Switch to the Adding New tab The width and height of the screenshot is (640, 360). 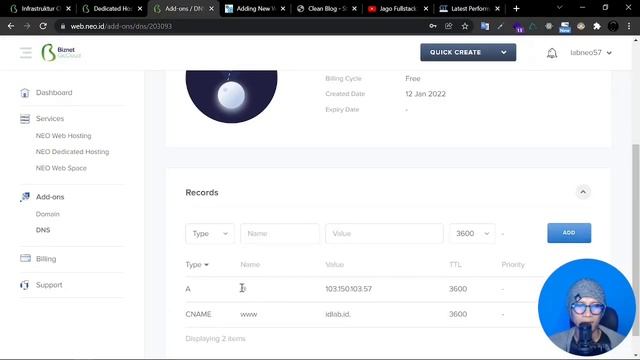coord(255,9)
